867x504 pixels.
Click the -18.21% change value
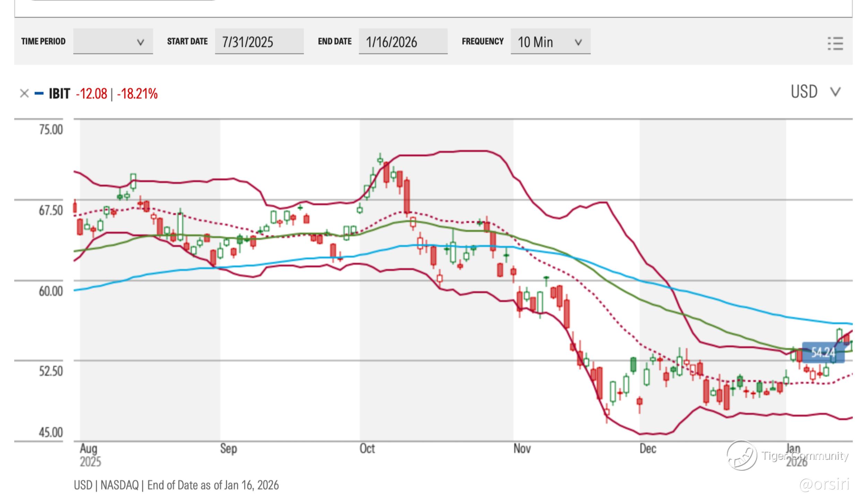click(137, 94)
